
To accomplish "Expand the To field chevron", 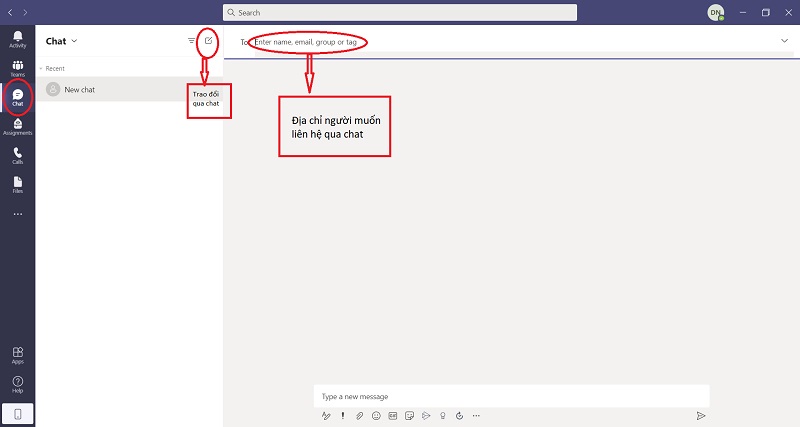I will tap(783, 41).
